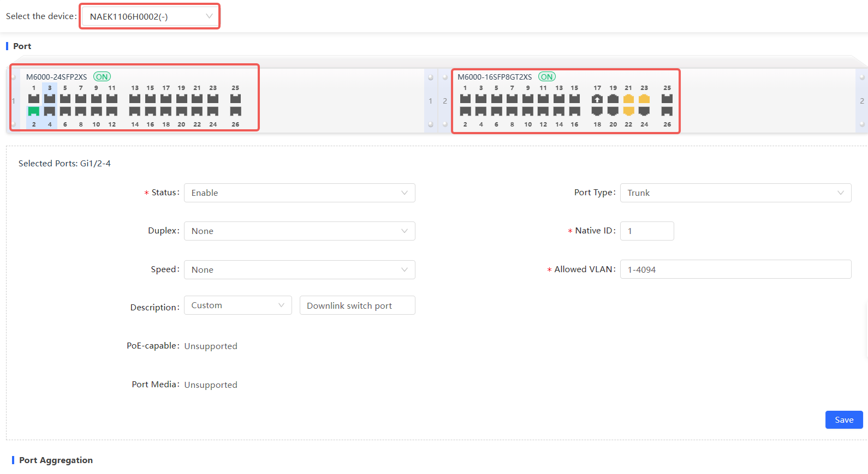Focus the Native ID input field
This screenshot has width=868, height=474.
pos(647,231)
